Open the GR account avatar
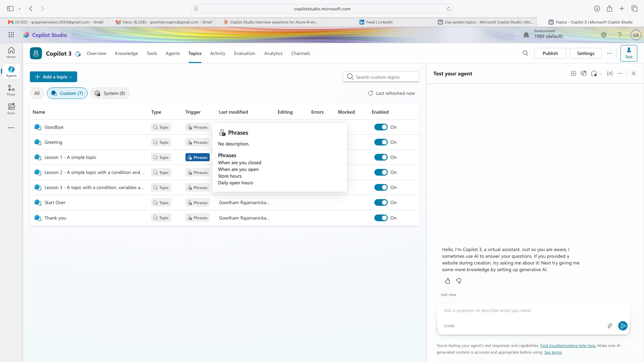The height and width of the screenshot is (362, 644). [636, 35]
